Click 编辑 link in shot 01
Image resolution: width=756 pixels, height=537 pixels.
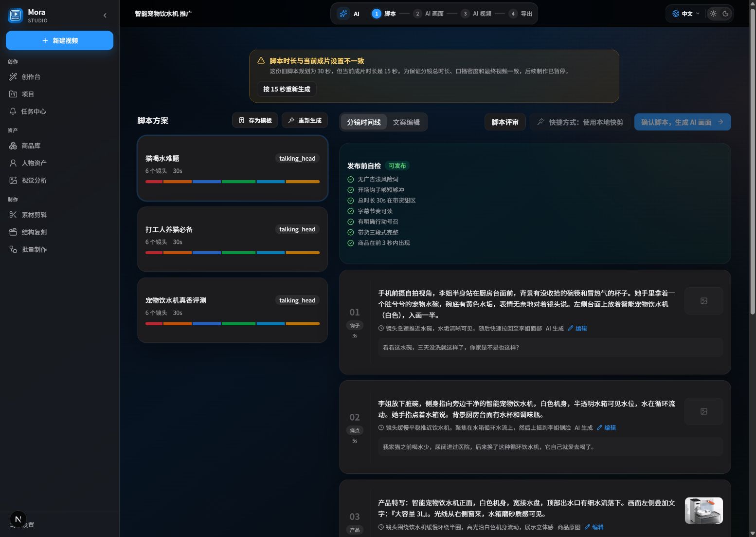(577, 329)
